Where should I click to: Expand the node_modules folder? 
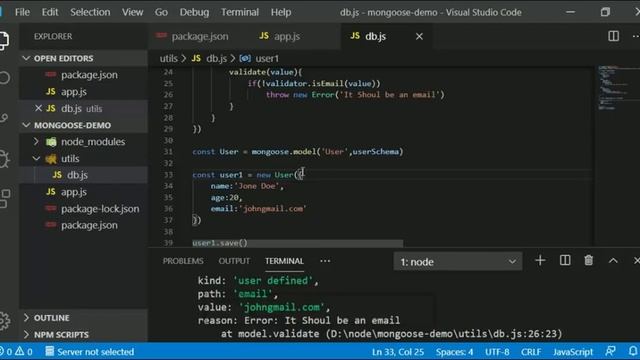(36, 142)
